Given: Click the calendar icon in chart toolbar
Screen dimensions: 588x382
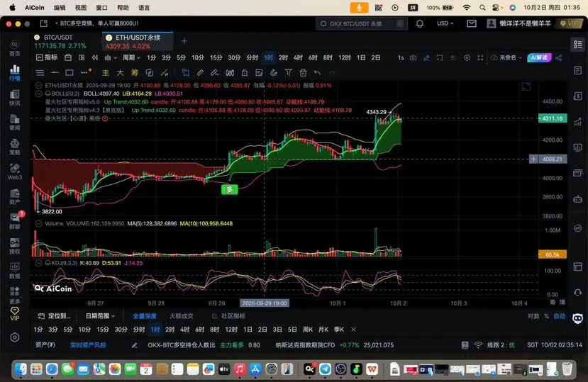Looking at the screenshot, I should (68, 57).
